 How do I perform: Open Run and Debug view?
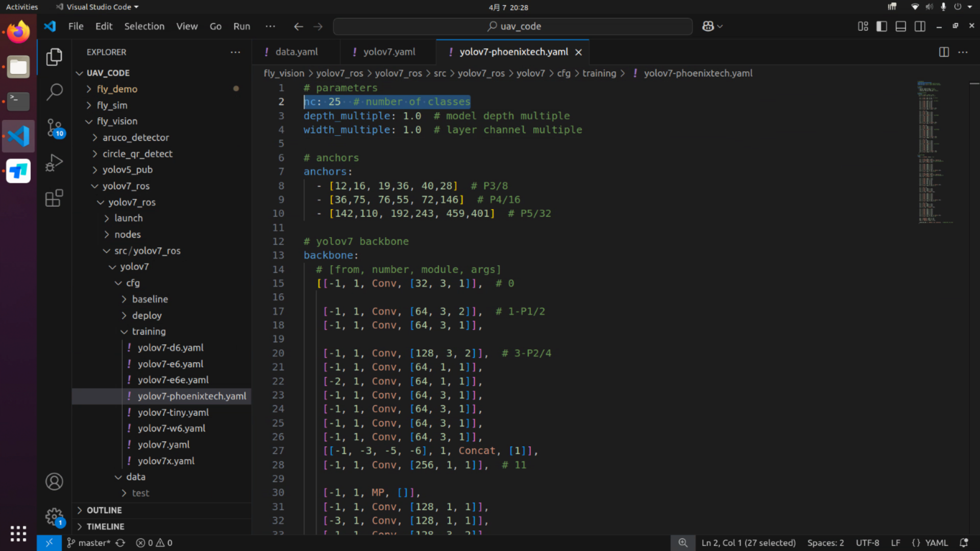coord(54,163)
